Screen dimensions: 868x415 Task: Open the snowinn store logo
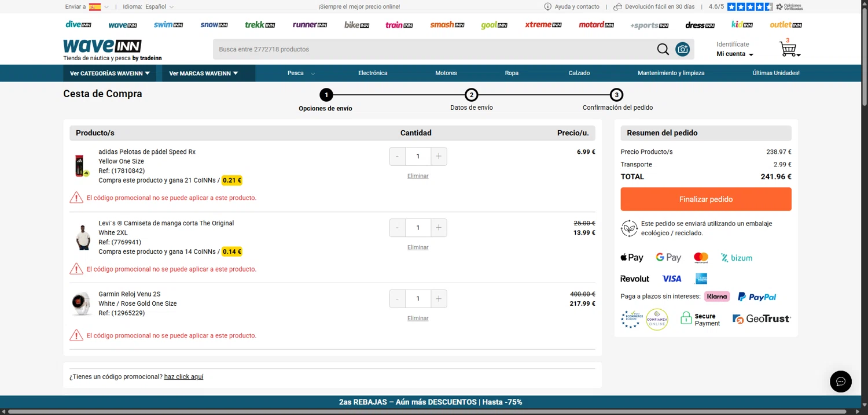[x=214, y=25]
